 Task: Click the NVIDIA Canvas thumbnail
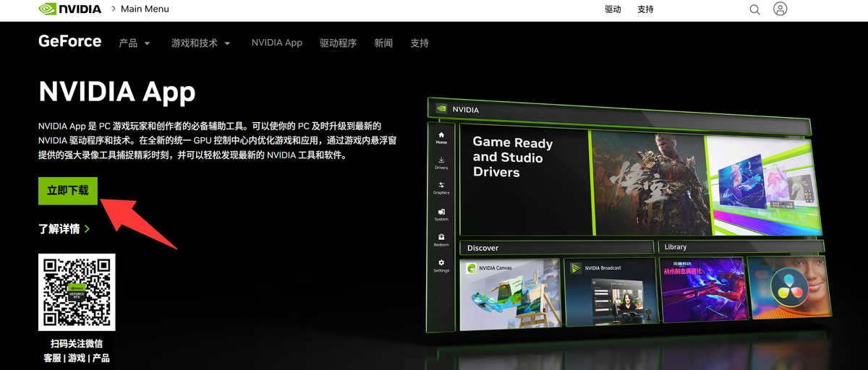point(510,293)
